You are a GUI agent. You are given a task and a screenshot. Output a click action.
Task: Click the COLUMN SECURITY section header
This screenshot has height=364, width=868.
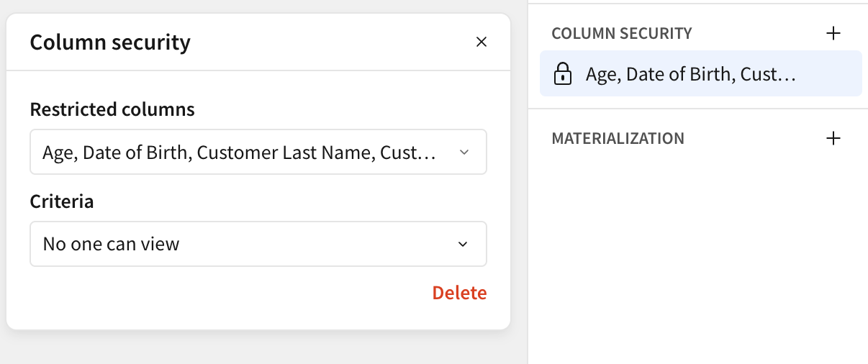coord(621,33)
